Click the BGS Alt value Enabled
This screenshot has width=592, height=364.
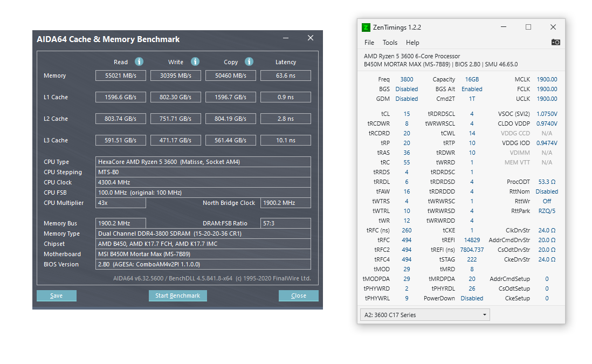(472, 89)
